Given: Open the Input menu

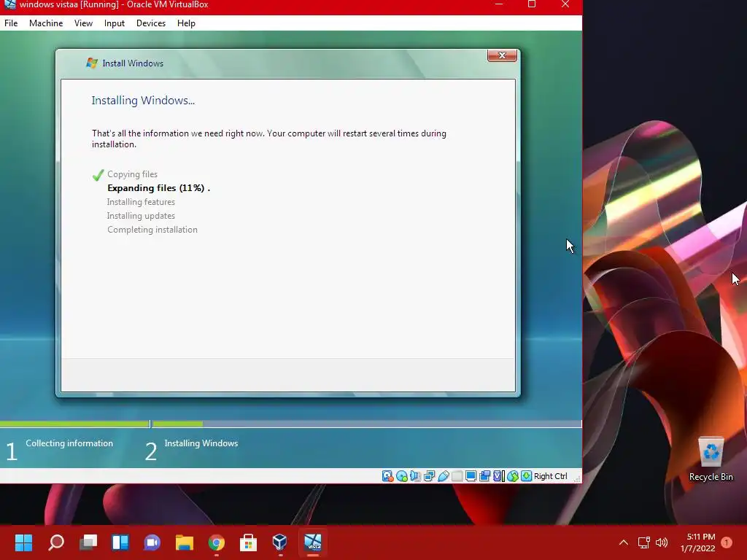Looking at the screenshot, I should 115,23.
